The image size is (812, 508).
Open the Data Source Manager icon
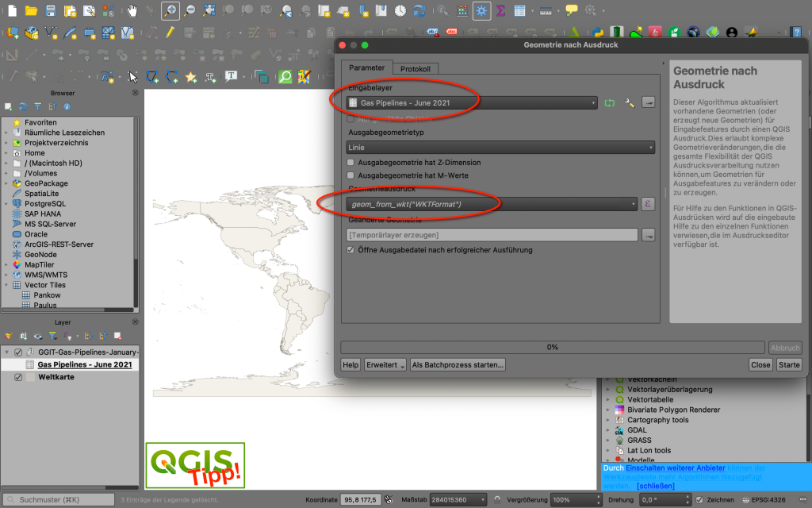[13, 33]
